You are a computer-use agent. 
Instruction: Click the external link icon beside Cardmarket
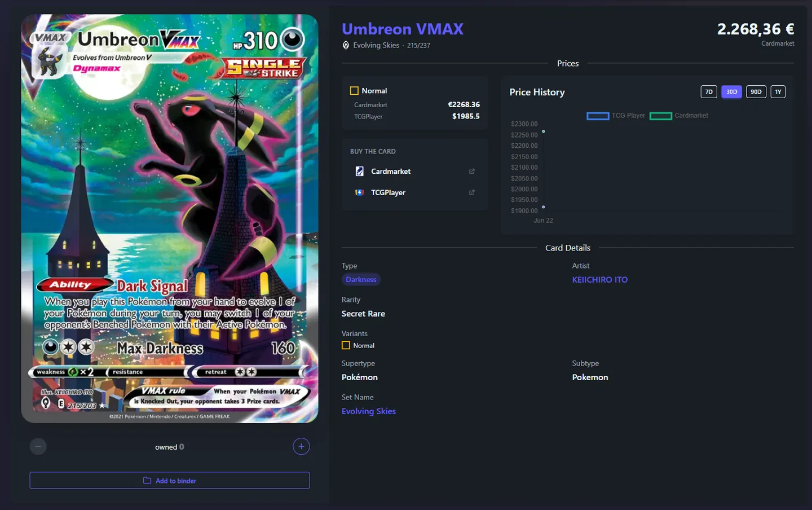[472, 172]
